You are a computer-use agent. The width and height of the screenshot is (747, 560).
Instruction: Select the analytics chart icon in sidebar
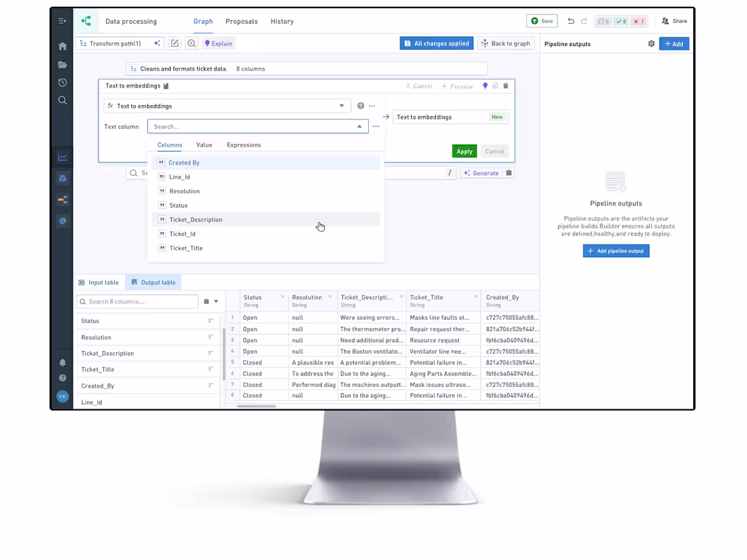click(x=62, y=156)
